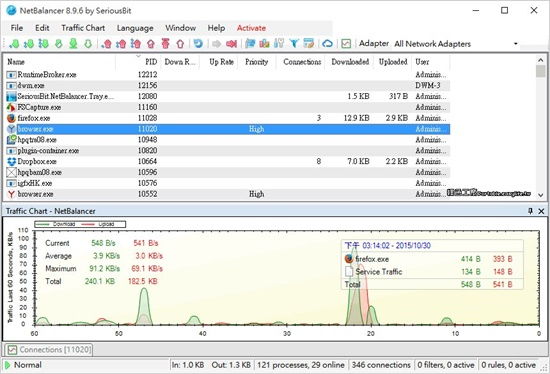Click hollow green ignore download arrow
Image resolution: width=550 pixels, height=374 pixels.
pyautogui.click(x=88, y=44)
